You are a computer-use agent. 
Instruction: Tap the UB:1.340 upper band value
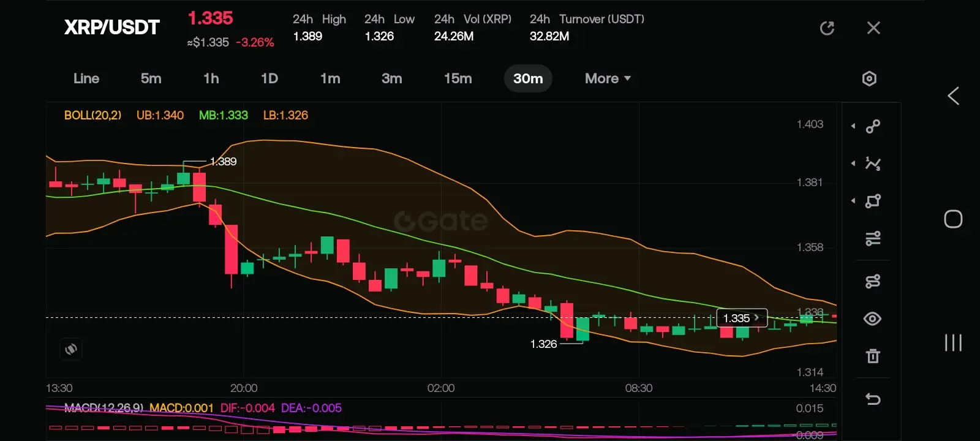160,115
